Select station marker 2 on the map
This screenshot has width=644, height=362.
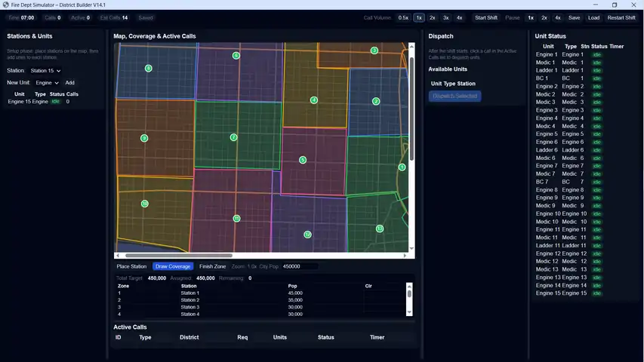click(376, 101)
